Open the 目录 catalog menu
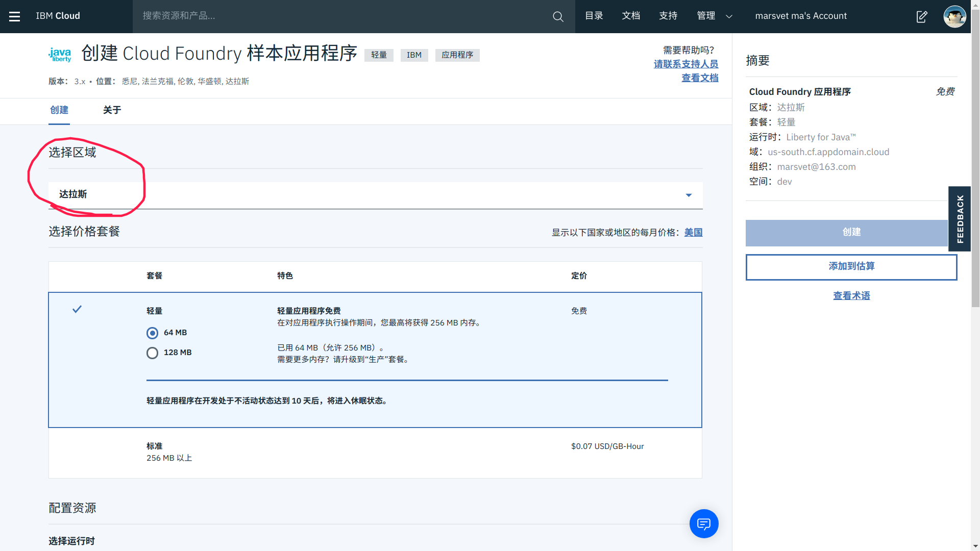980x551 pixels. 594,16
